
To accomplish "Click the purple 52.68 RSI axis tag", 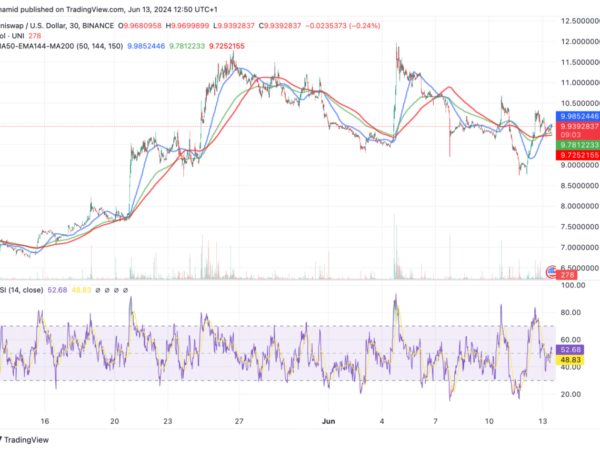I will [570, 350].
